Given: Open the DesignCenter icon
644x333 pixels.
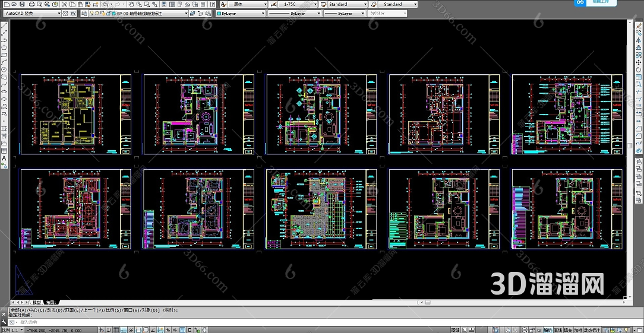Looking at the screenshot, I should click(x=172, y=4).
